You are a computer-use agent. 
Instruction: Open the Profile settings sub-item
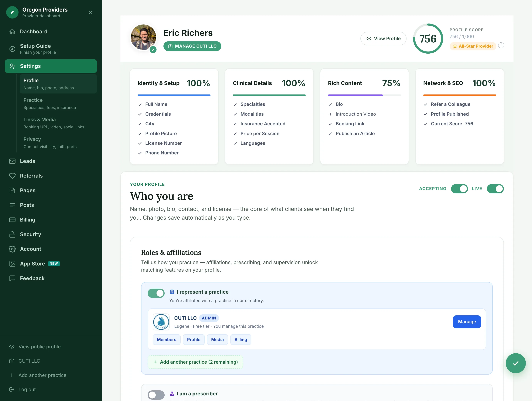[x=58, y=84]
